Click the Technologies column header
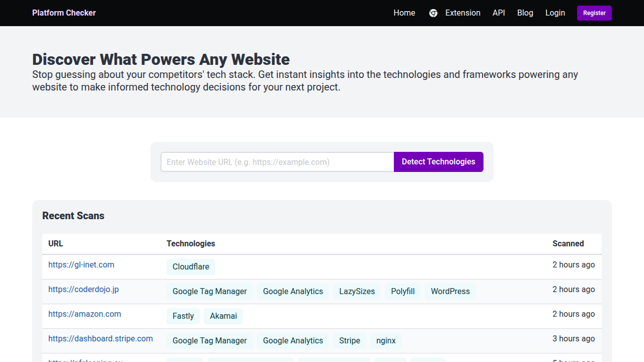 tap(191, 244)
